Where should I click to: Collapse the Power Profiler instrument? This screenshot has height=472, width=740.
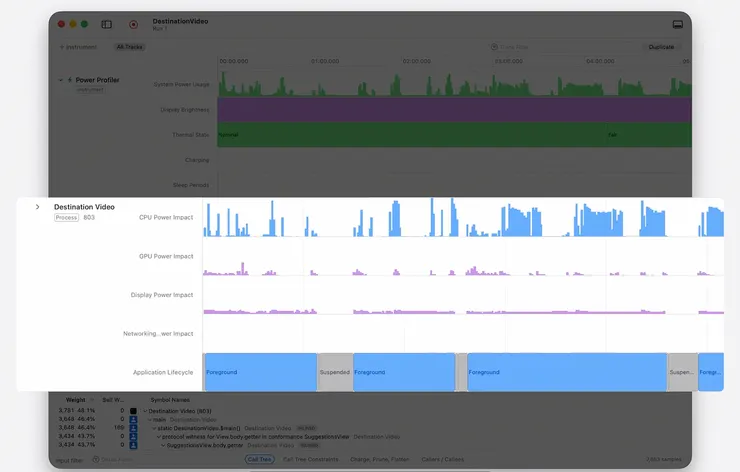[x=60, y=80]
